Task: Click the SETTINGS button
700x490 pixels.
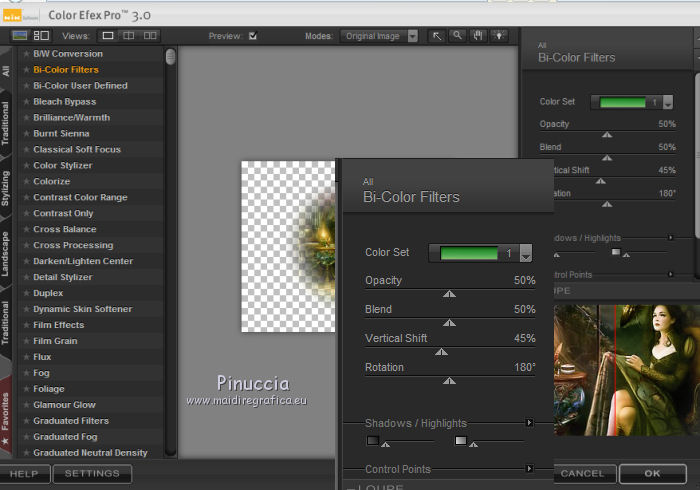Action: [x=92, y=473]
